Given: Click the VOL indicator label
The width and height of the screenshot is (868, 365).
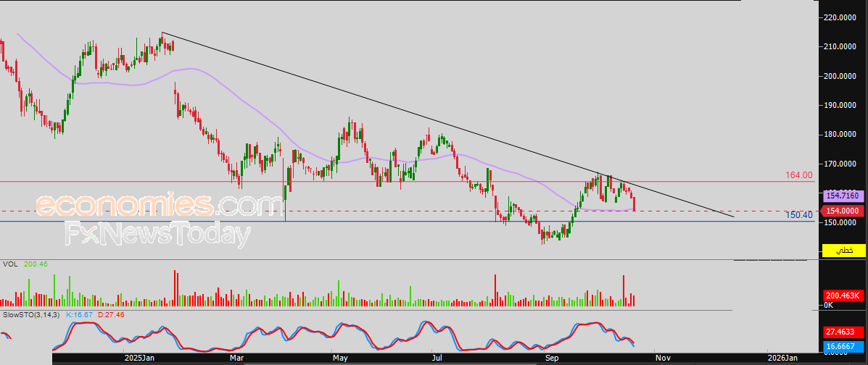Looking at the screenshot, I should pyautogui.click(x=10, y=264).
